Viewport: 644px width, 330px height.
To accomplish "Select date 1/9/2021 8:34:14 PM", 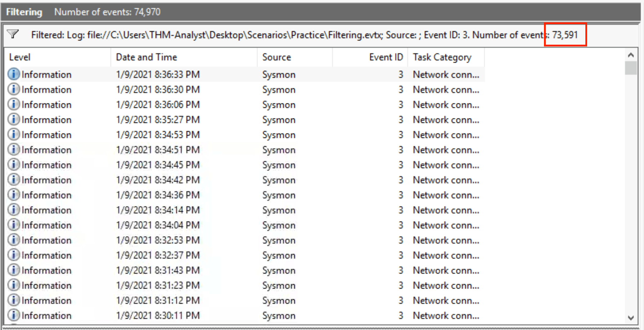I will pyautogui.click(x=158, y=210).
